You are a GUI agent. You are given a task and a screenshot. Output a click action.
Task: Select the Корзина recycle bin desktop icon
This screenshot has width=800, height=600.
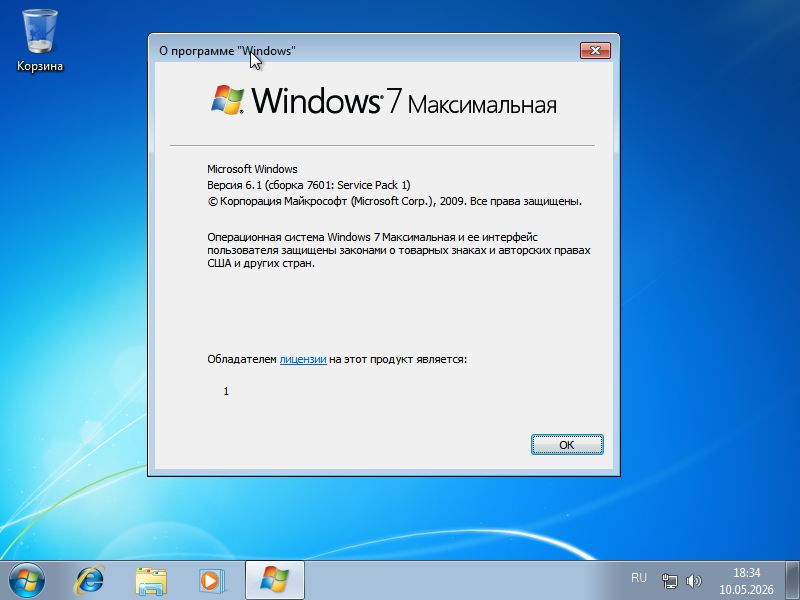tap(40, 41)
